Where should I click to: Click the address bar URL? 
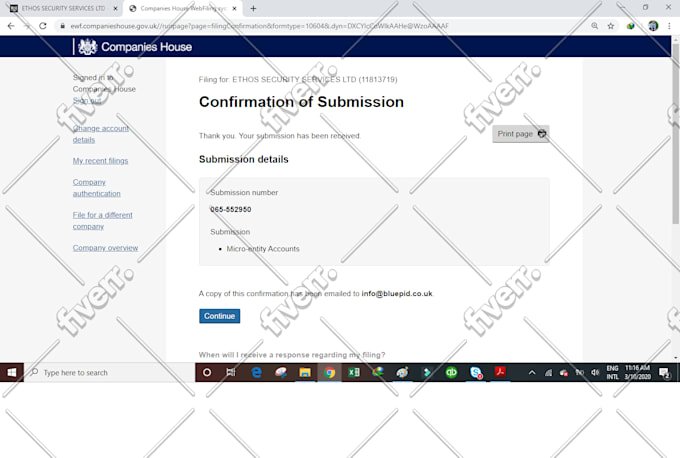tap(259, 26)
